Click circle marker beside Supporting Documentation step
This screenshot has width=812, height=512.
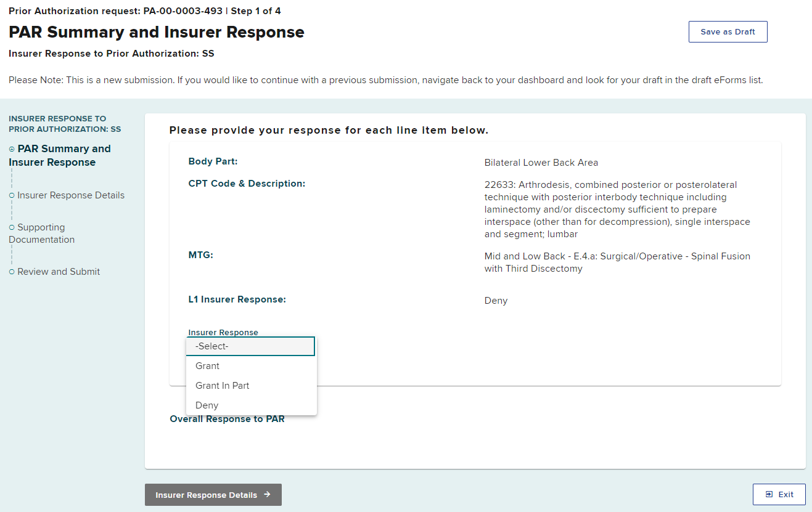pos(12,227)
